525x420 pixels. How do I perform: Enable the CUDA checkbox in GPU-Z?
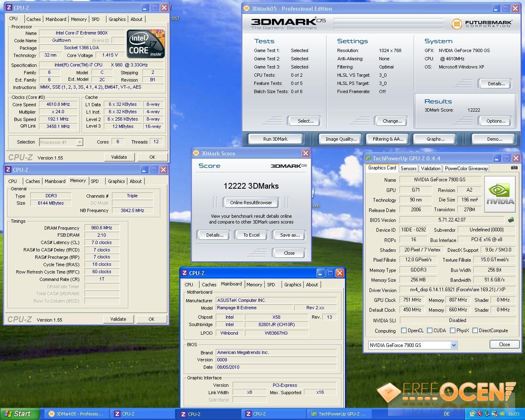[x=429, y=331]
